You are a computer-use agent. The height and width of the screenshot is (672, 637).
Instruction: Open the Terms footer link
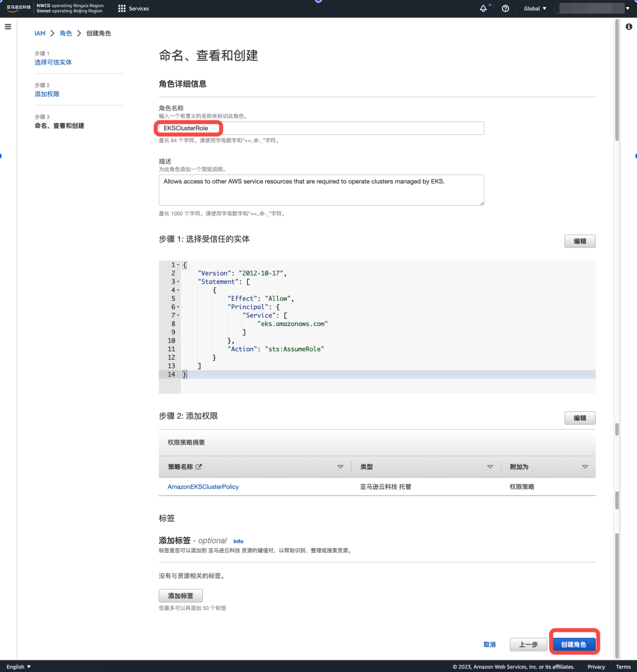(x=623, y=667)
